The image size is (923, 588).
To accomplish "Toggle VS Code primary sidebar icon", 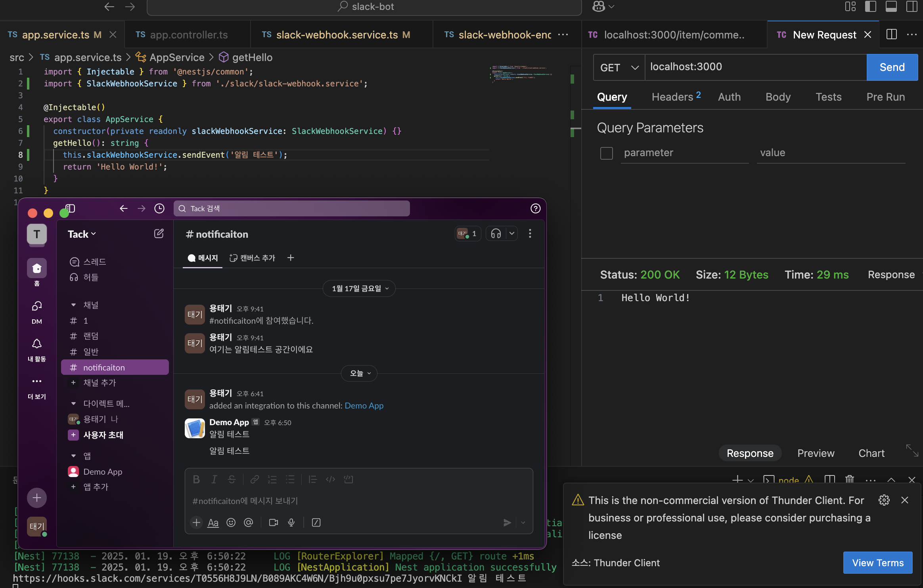I will click(x=871, y=6).
